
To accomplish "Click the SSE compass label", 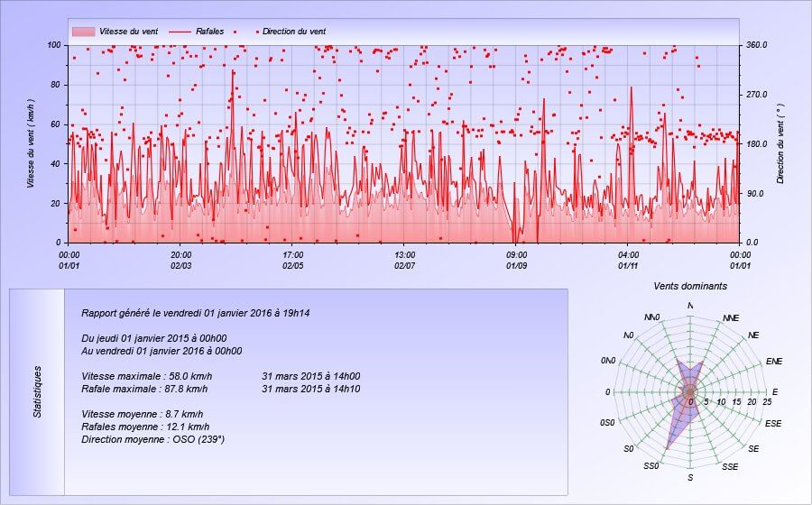I will click(x=730, y=466).
